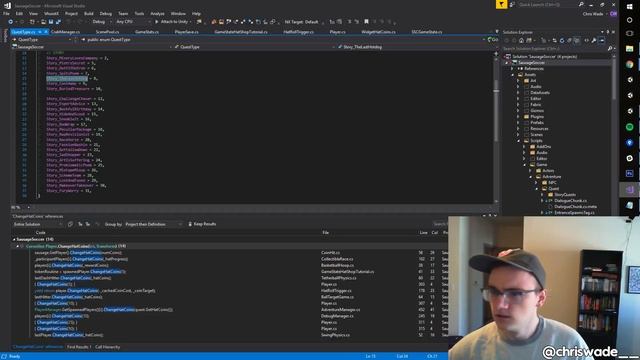Select the StoryQuests folder
The height and width of the screenshot is (360, 640).
click(x=565, y=195)
